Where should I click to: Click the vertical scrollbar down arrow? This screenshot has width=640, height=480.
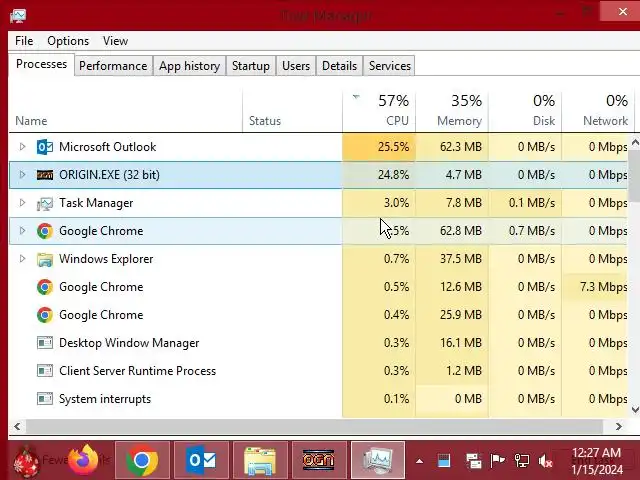pyautogui.click(x=635, y=409)
